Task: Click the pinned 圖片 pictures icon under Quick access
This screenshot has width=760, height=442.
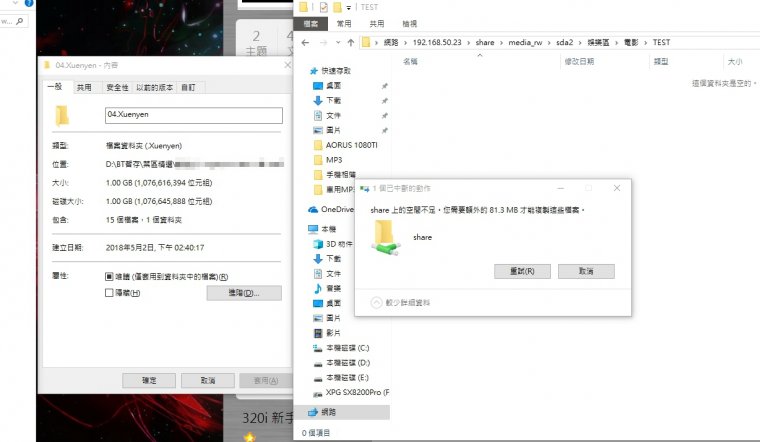Action: point(318,130)
